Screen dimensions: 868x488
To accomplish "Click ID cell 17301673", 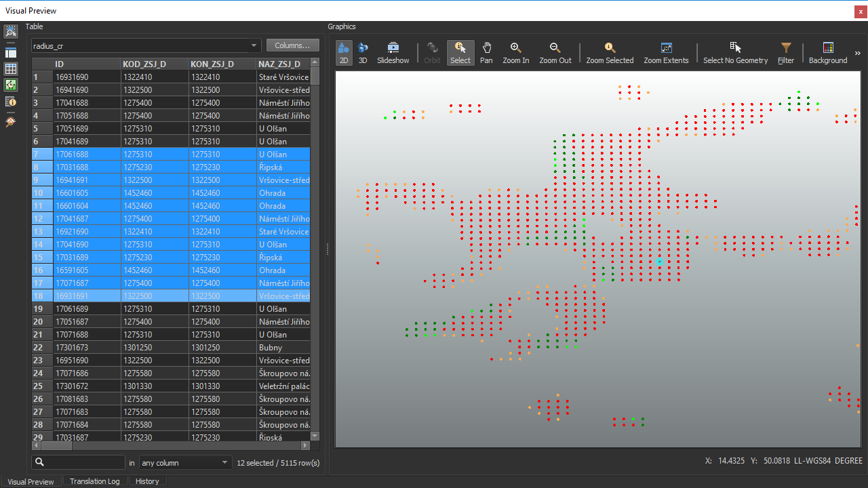I will point(87,348).
